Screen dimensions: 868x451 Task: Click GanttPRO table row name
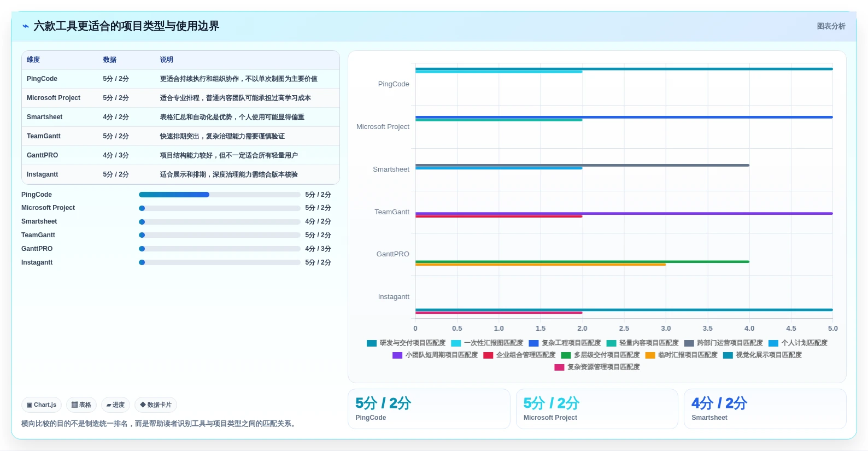coord(42,155)
